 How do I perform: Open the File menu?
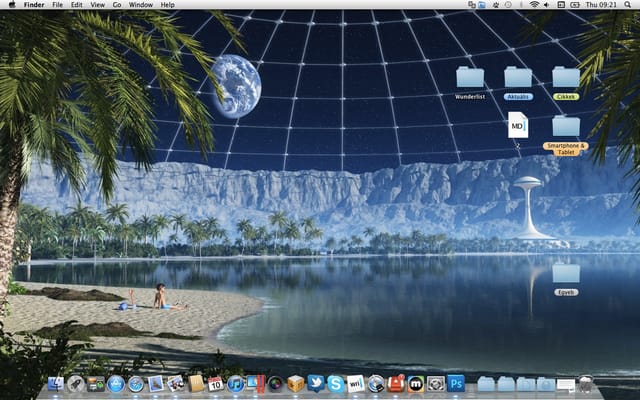(x=58, y=4)
